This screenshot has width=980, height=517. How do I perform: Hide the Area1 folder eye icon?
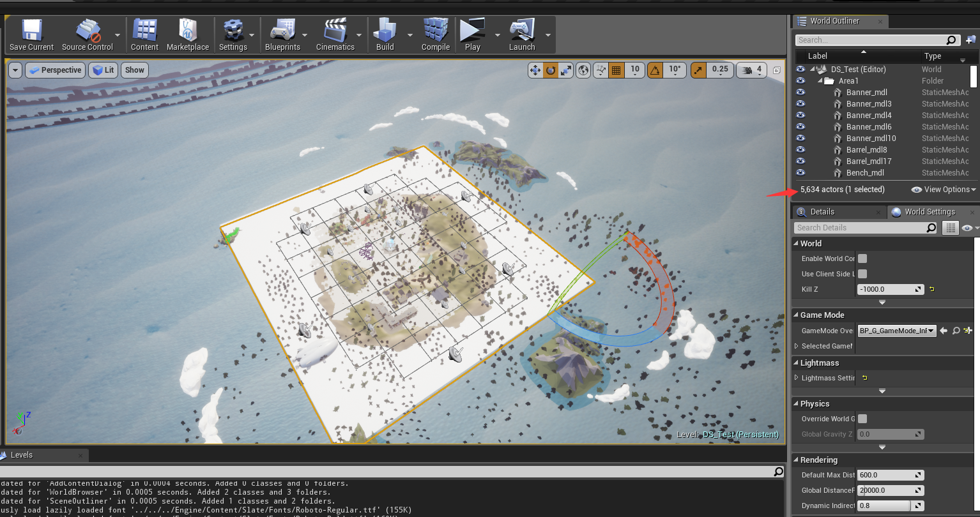[x=800, y=81]
